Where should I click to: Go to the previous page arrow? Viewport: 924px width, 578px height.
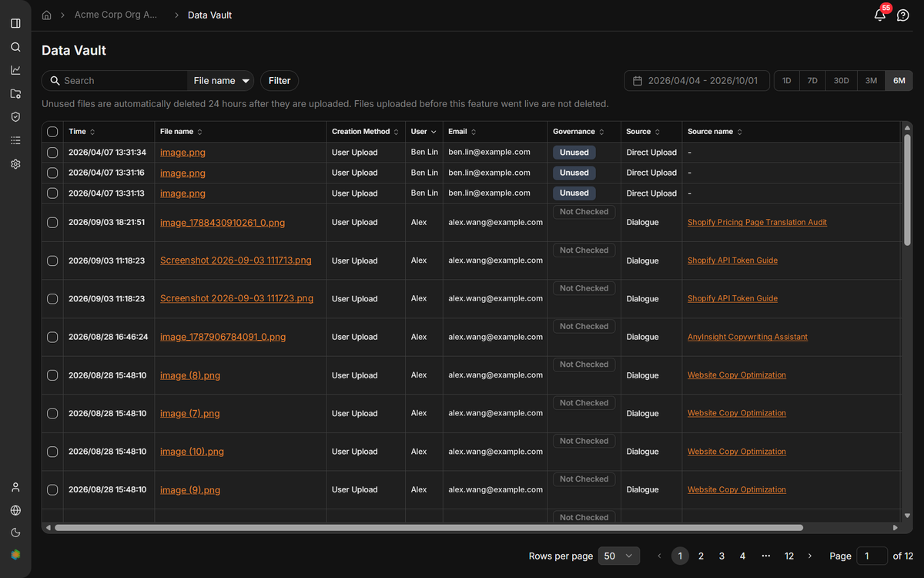[659, 556]
